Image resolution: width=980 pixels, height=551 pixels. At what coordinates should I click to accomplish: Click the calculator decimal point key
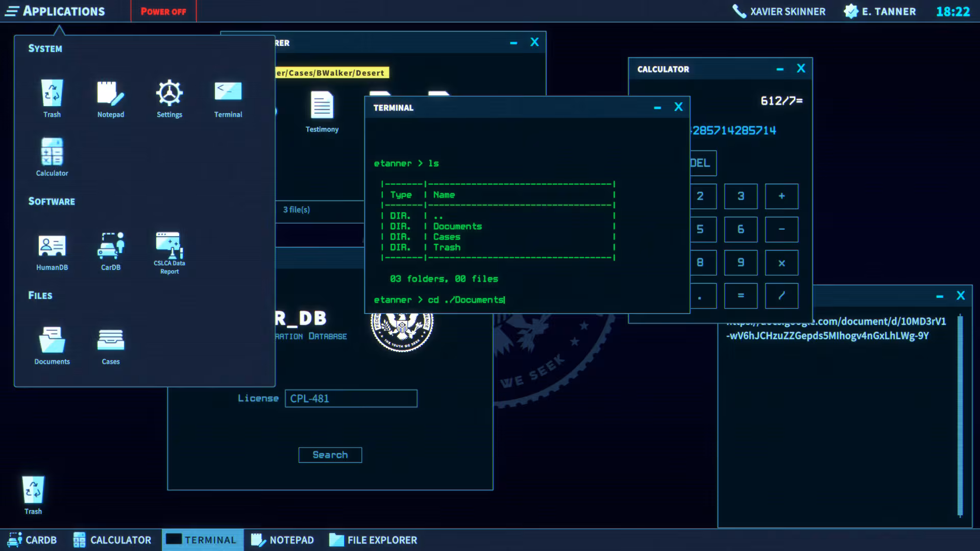703,296
